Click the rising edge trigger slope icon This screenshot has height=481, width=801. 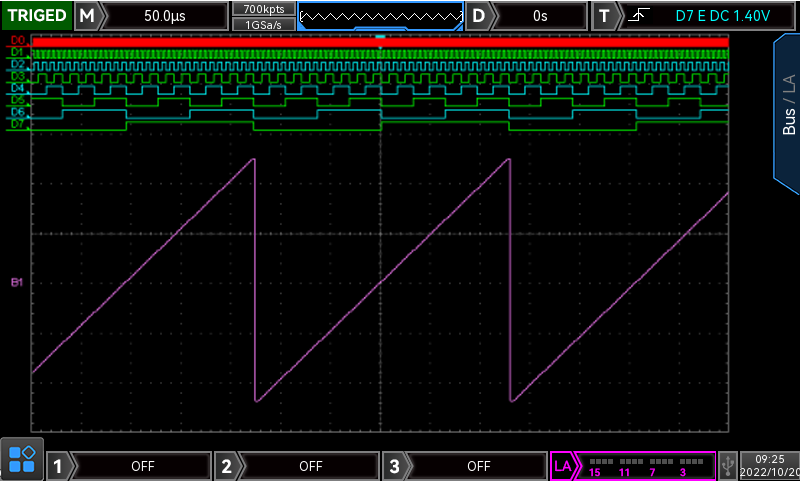click(x=637, y=16)
